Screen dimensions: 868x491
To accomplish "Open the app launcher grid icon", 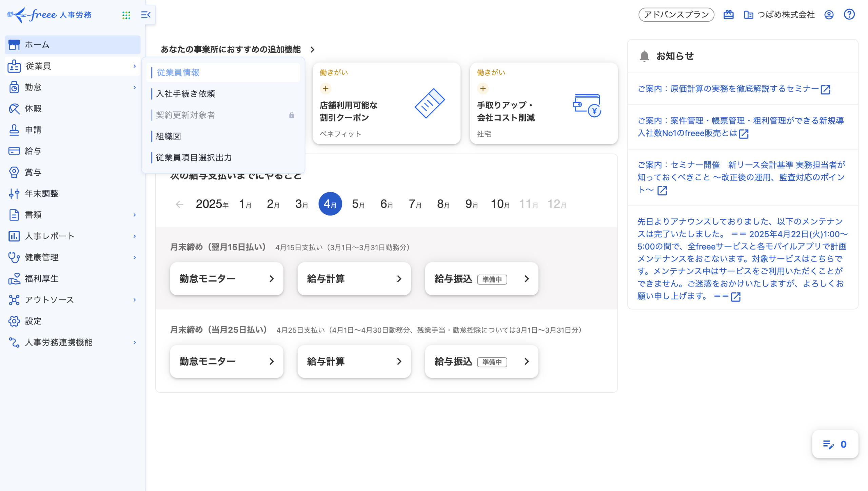I will pos(126,15).
